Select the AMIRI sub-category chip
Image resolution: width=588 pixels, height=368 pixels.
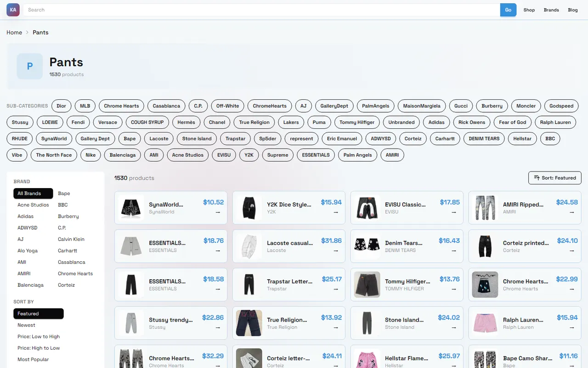392,155
